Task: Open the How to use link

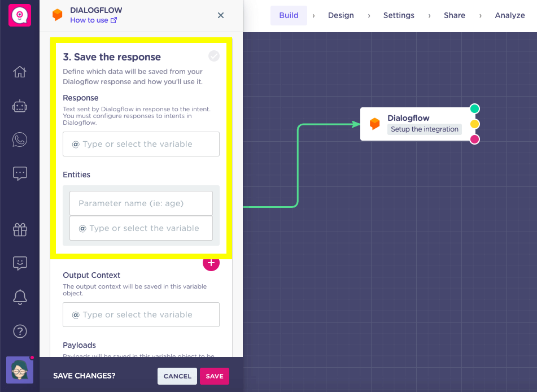Action: pos(94,20)
